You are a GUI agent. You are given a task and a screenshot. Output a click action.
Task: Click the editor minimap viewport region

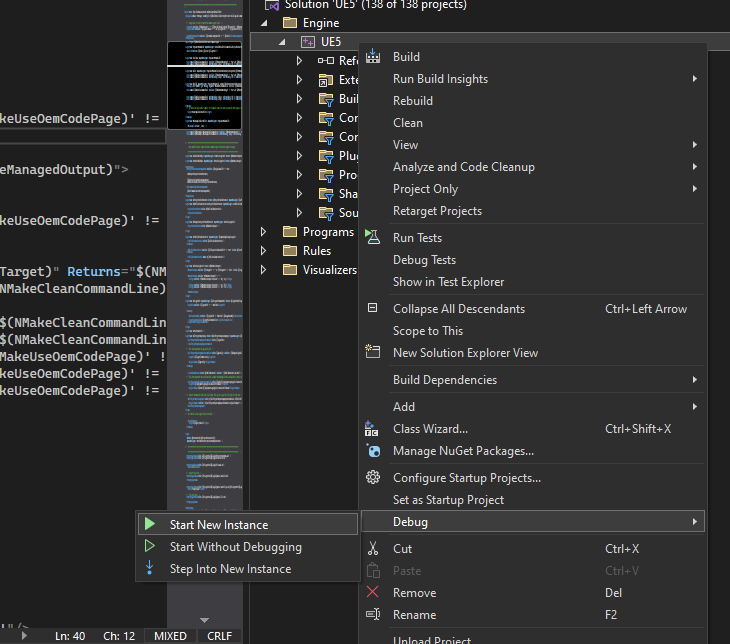point(204,86)
